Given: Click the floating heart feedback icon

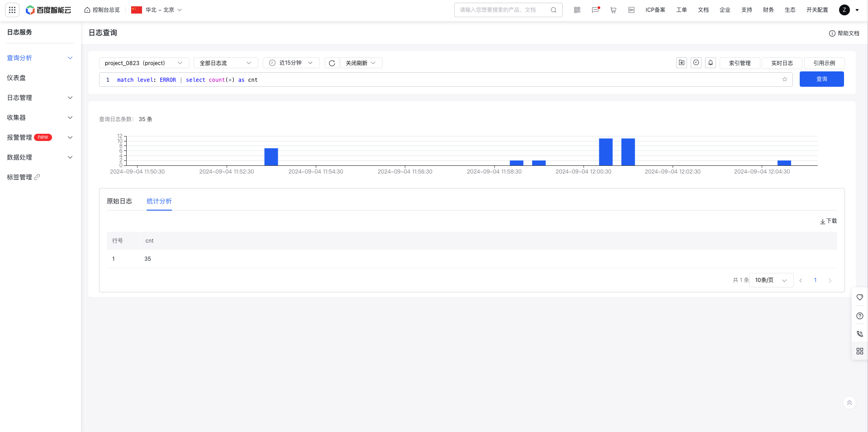Looking at the screenshot, I should 860,297.
